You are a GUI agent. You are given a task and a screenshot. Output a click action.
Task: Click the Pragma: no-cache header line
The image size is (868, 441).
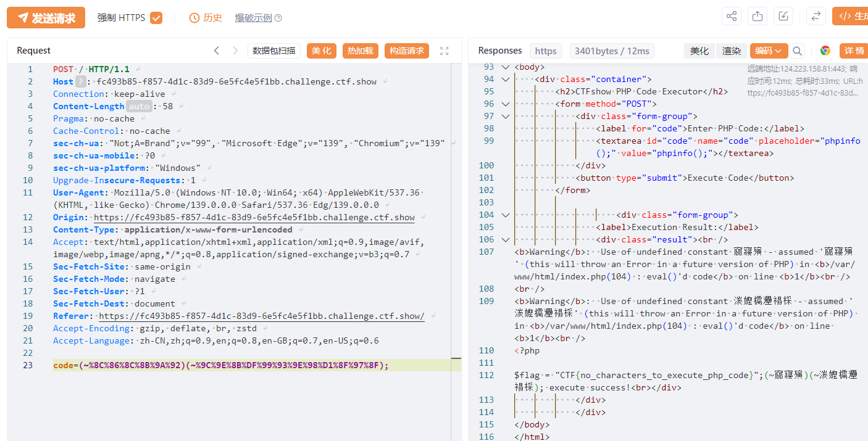[x=94, y=118]
